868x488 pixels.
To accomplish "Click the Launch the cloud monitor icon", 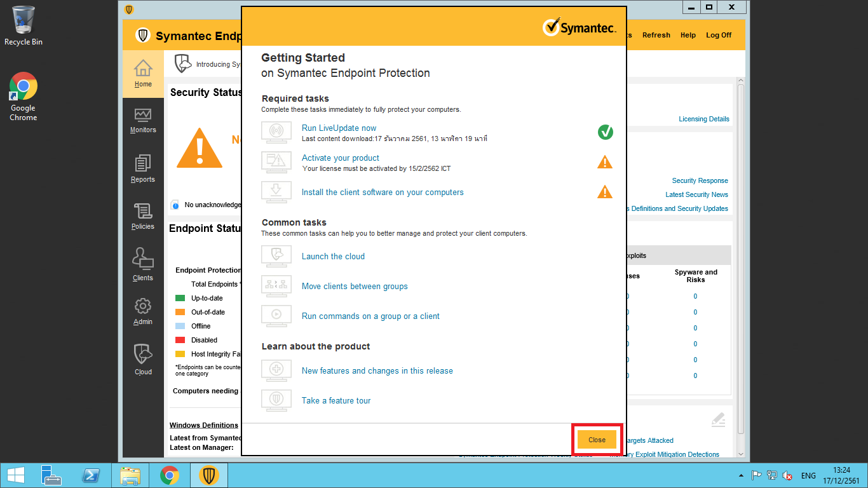I will 276,256.
